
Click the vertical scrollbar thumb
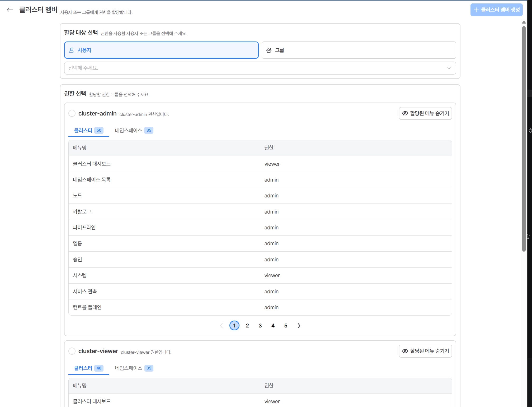point(524,139)
